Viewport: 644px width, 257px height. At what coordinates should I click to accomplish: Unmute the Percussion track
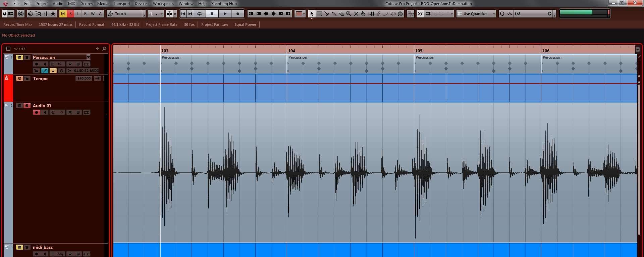[x=19, y=57]
